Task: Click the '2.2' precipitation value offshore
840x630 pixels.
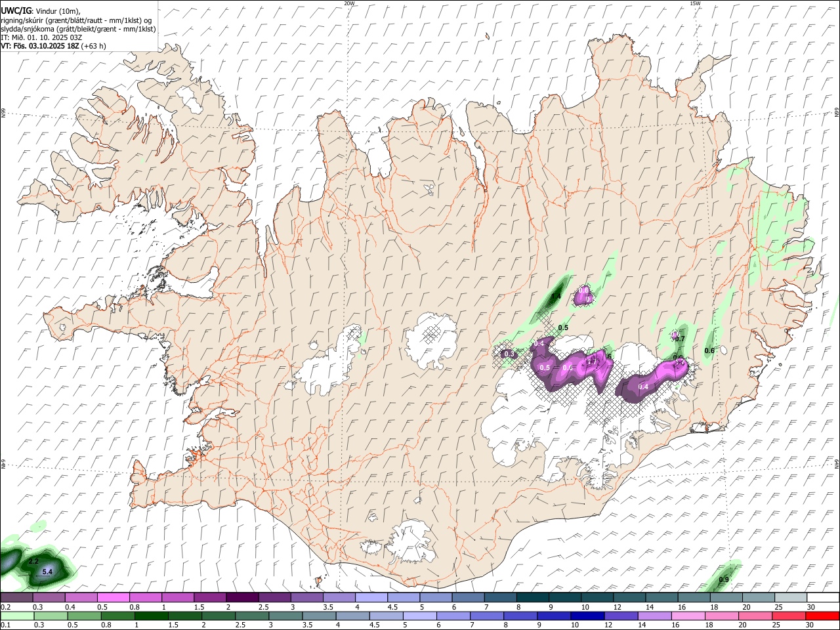Action: pos(34,562)
